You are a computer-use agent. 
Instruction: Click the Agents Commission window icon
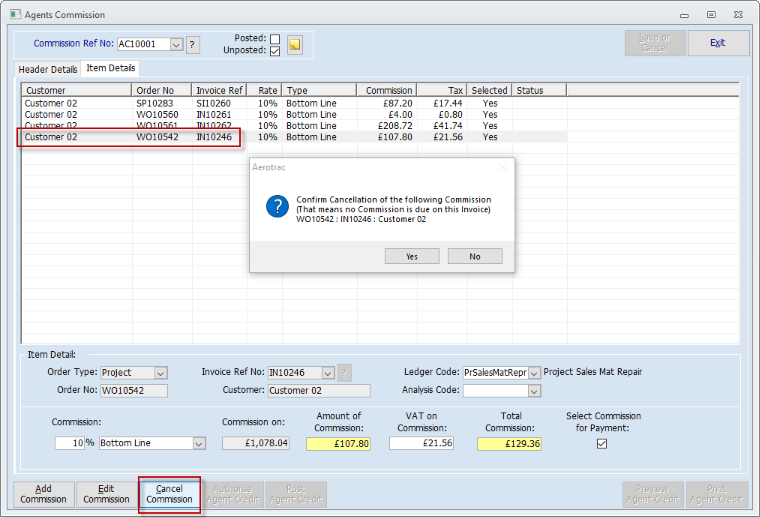click(16, 15)
